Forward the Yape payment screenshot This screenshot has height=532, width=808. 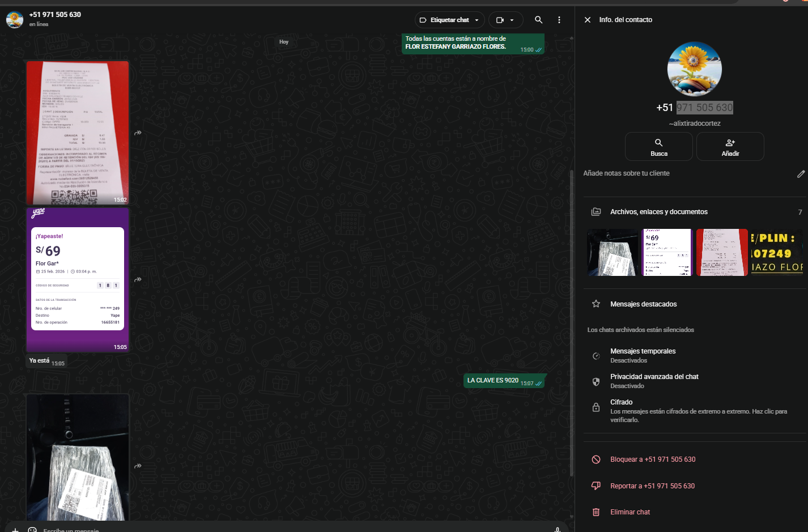coord(138,279)
